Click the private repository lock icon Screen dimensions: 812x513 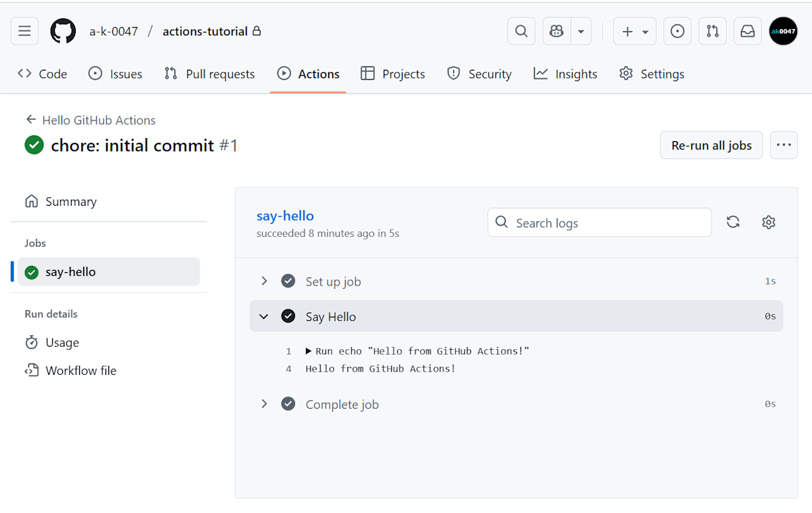pos(256,31)
